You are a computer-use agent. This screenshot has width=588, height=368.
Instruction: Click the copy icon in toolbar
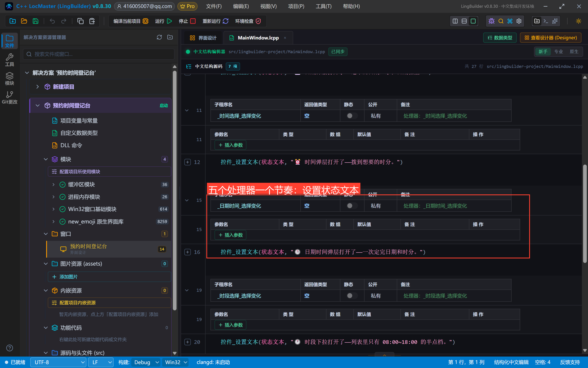[80, 21]
